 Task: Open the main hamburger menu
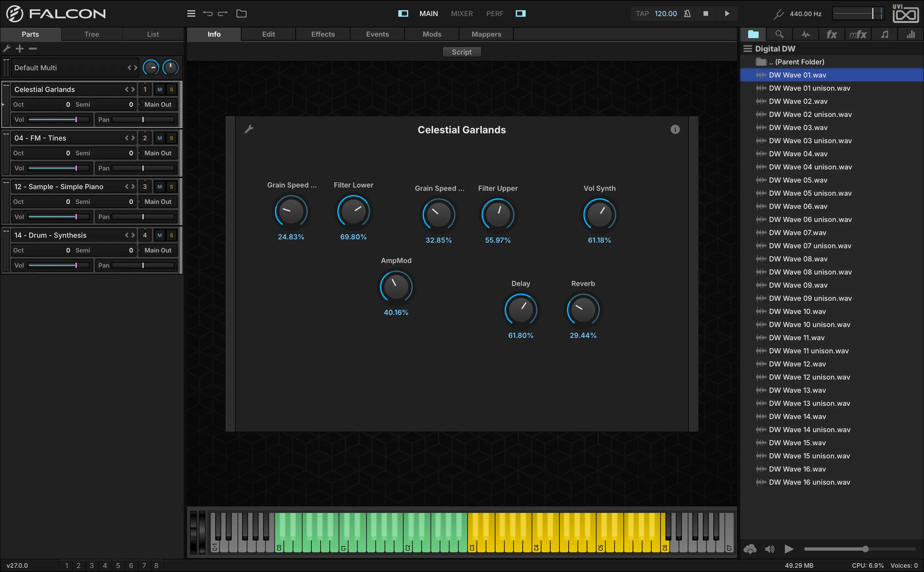tap(191, 13)
